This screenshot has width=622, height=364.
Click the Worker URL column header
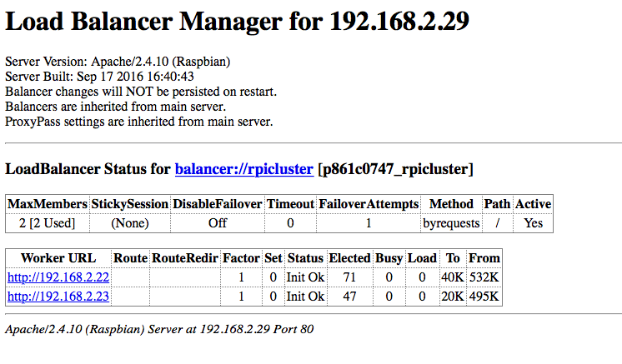click(x=58, y=258)
